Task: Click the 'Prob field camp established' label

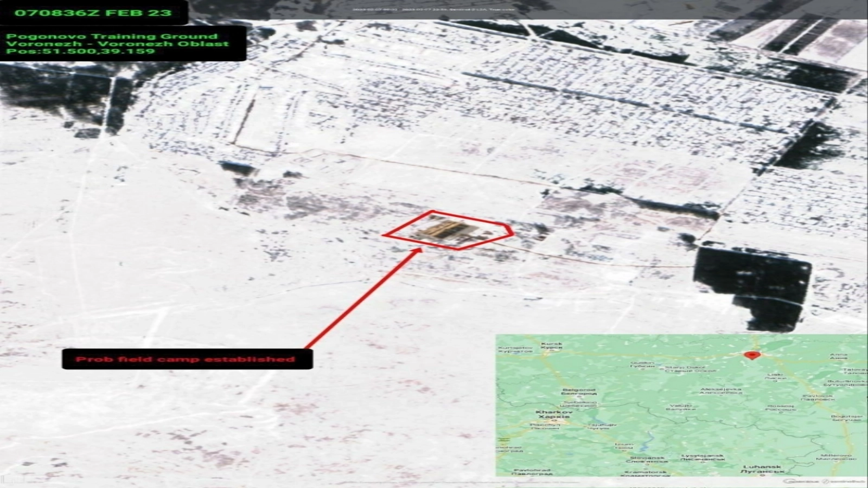Action: (186, 359)
